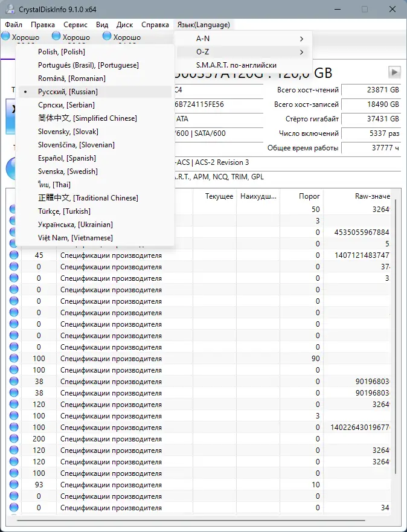Select the first disk's blue status orb

[x=6, y=36]
